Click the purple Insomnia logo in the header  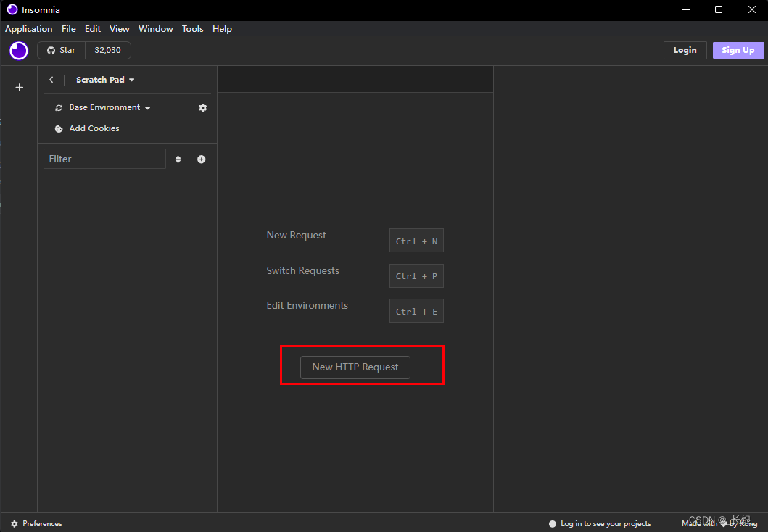19,51
